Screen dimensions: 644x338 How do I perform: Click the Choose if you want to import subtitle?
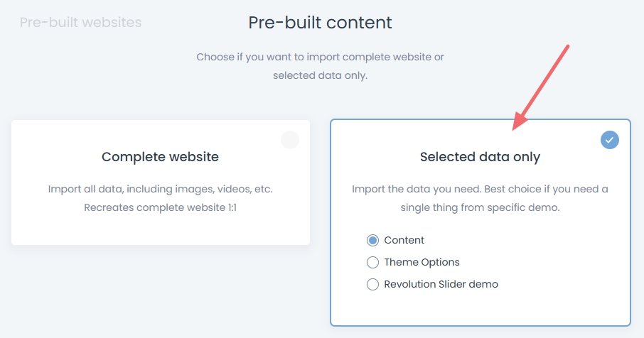(x=320, y=57)
